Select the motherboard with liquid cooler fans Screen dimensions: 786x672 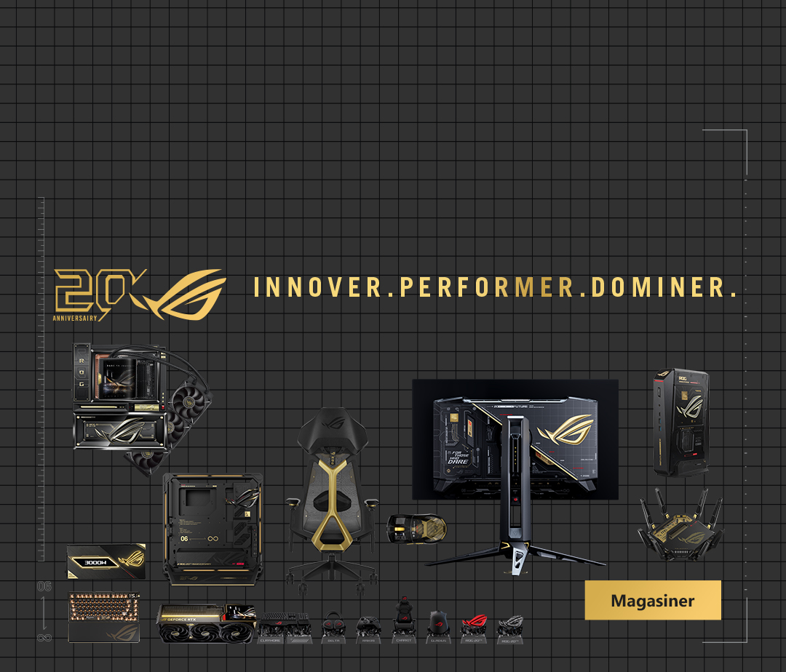(x=143, y=408)
